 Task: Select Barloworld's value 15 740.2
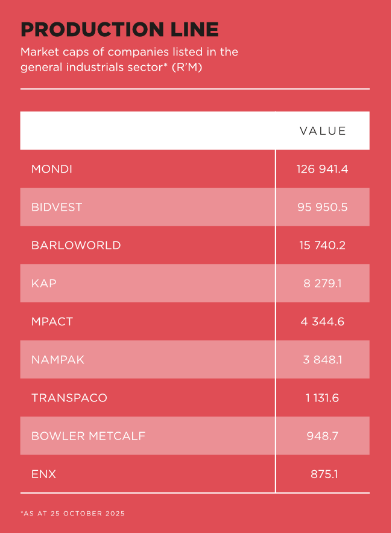[x=323, y=245]
